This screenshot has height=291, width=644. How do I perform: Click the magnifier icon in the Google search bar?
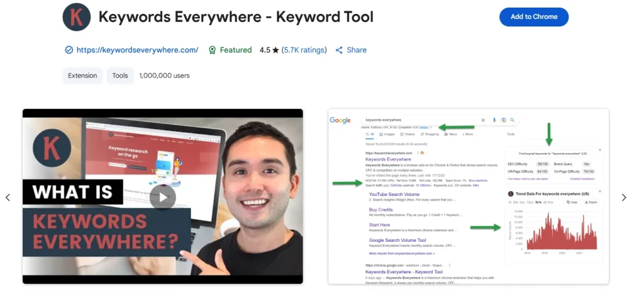(x=513, y=120)
